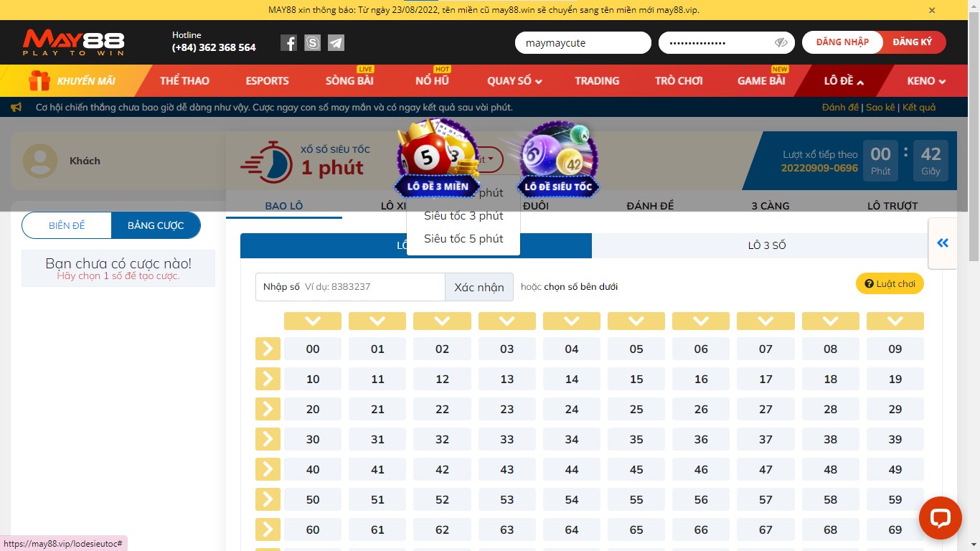Toggle to BIÊN ĐỀ view
Viewport: 980px width, 551px height.
[67, 225]
